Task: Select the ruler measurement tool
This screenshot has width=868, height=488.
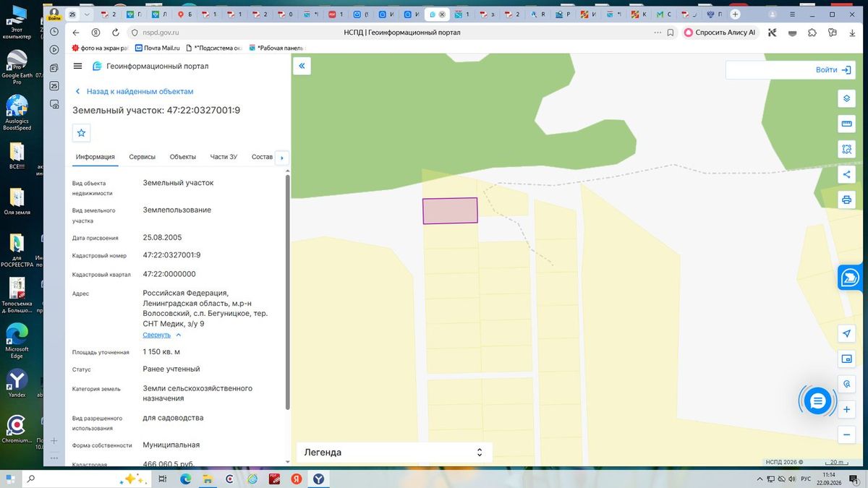Action: 846,124
